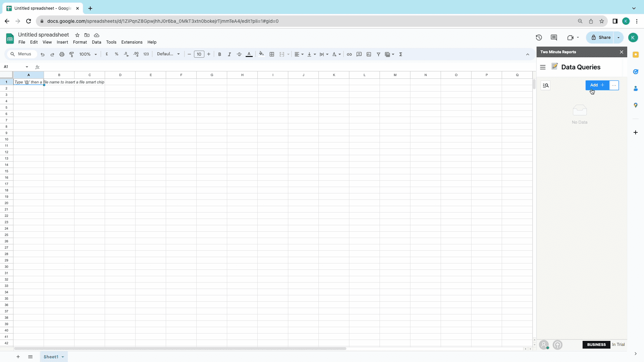Open the Edit menu

click(34, 42)
